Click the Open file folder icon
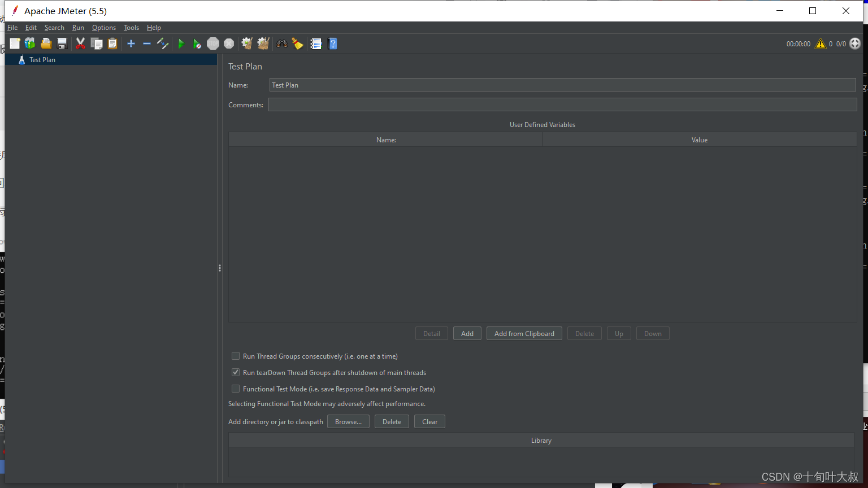 pyautogui.click(x=46, y=43)
